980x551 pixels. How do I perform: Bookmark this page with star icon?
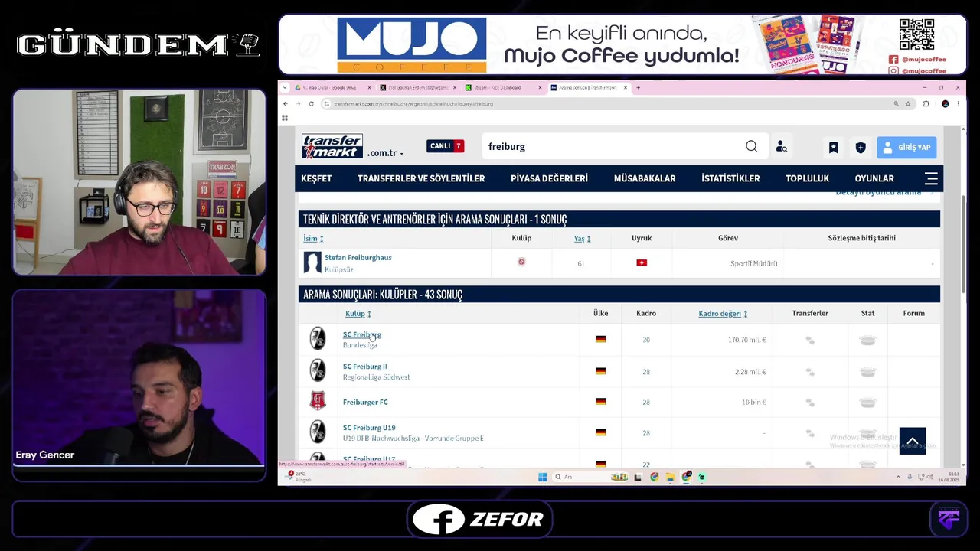[x=908, y=103]
